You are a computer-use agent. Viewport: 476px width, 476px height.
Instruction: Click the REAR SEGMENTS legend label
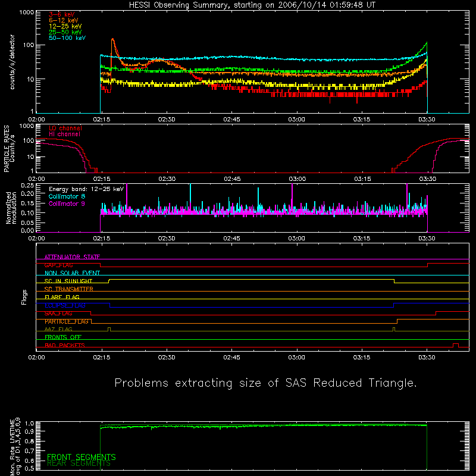click(x=79, y=464)
